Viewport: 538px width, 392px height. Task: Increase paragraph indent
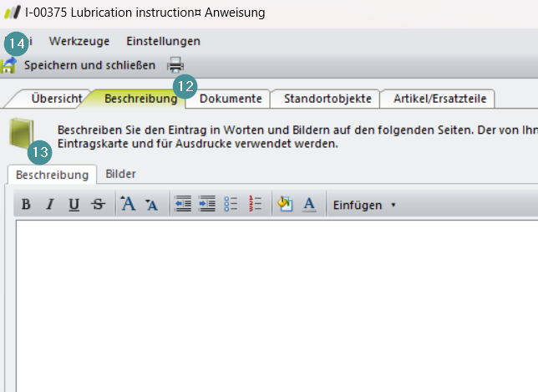point(207,204)
